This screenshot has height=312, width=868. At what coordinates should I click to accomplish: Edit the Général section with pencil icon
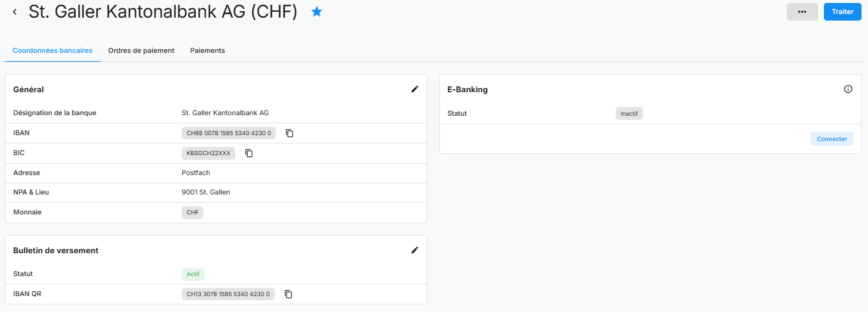click(x=415, y=89)
